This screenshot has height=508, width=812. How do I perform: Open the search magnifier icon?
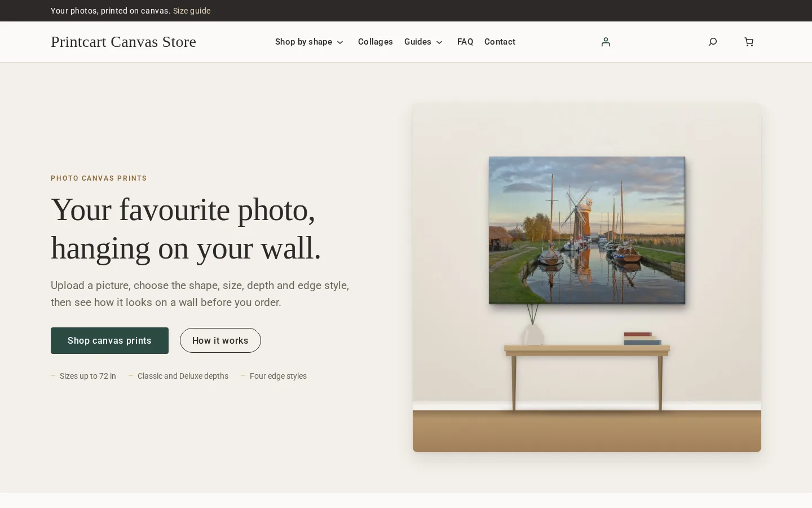(x=713, y=42)
